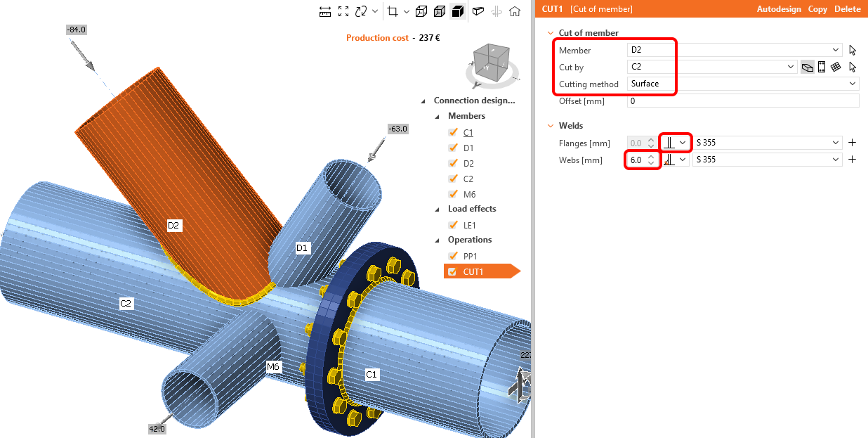
Task: Select cut by plate with holes icon
Action: [822, 67]
